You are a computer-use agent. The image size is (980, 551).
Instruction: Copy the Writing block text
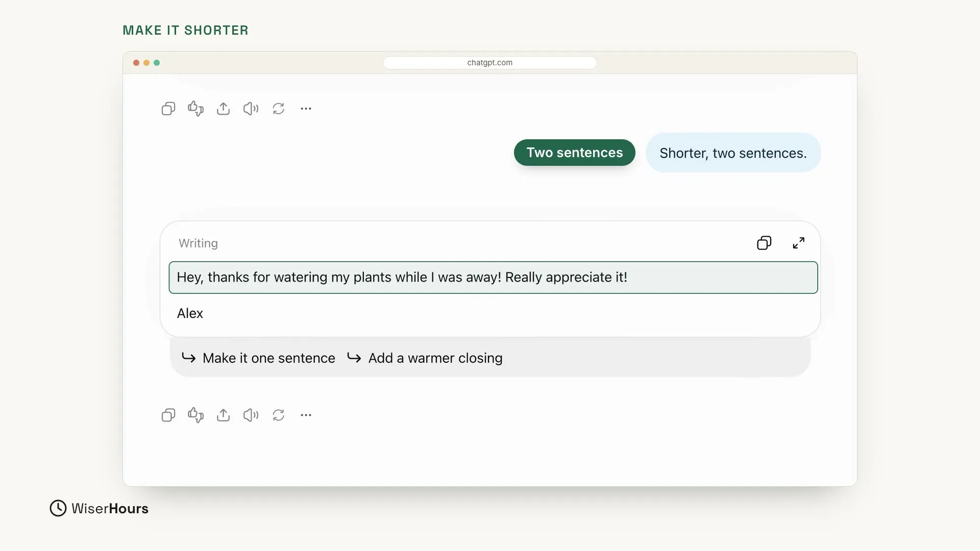tap(764, 243)
